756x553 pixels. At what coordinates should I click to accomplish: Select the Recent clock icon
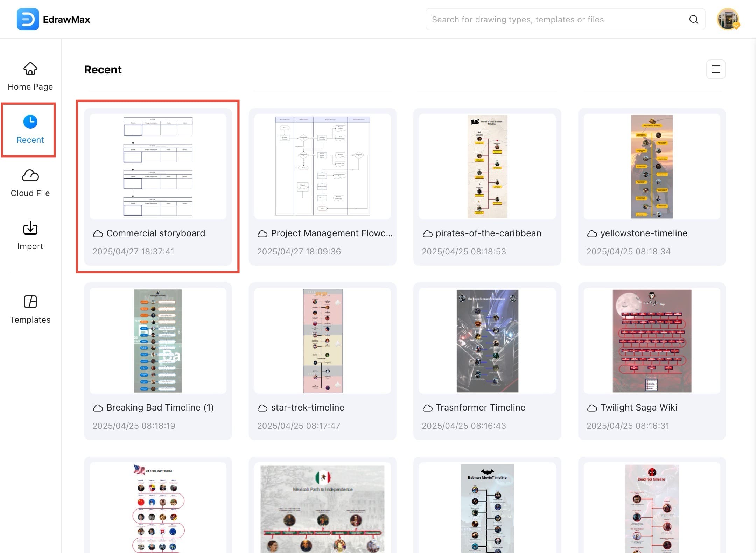point(30,122)
